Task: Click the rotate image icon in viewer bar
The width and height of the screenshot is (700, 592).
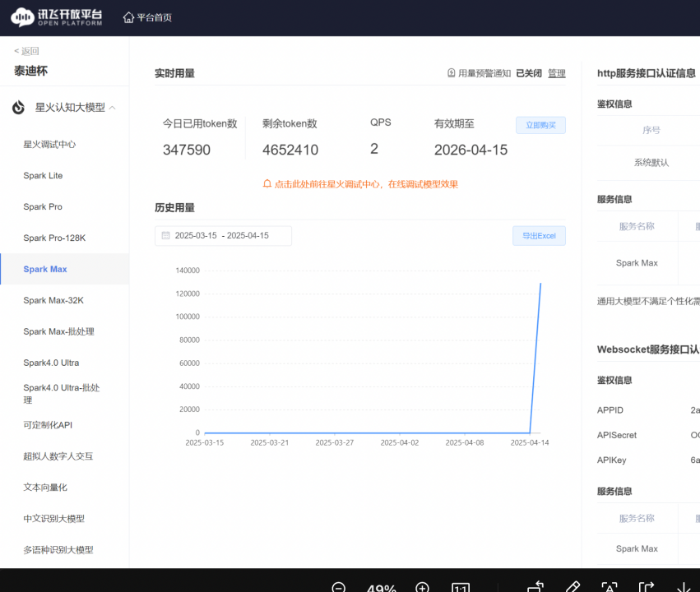Action: (535, 587)
